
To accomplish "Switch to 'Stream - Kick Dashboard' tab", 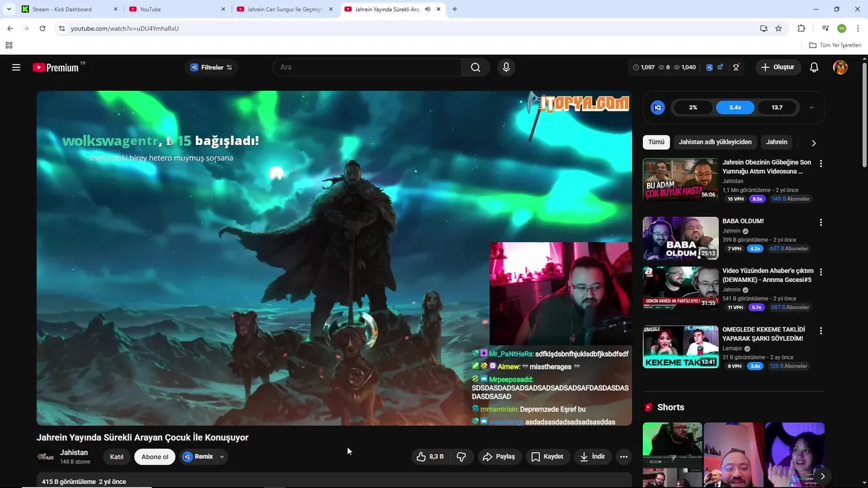I will (x=68, y=9).
